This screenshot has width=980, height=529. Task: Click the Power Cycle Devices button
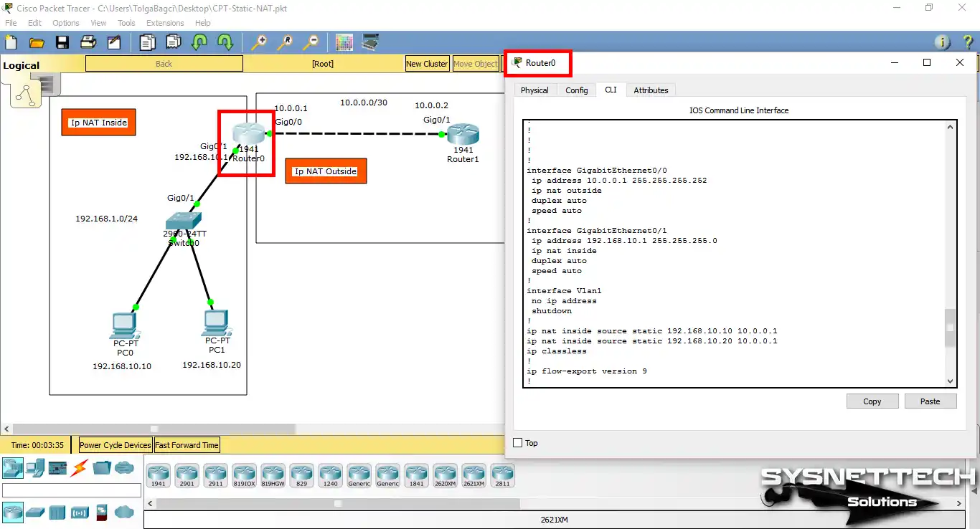coord(114,445)
